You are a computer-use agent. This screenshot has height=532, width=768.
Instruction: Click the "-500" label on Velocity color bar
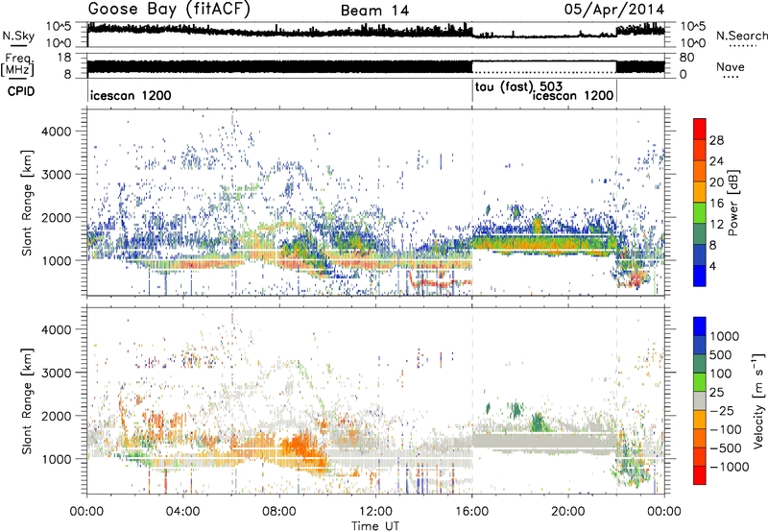pyautogui.click(x=725, y=448)
